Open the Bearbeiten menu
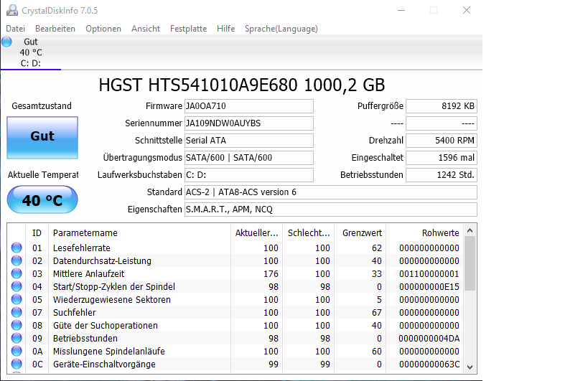 [55, 29]
